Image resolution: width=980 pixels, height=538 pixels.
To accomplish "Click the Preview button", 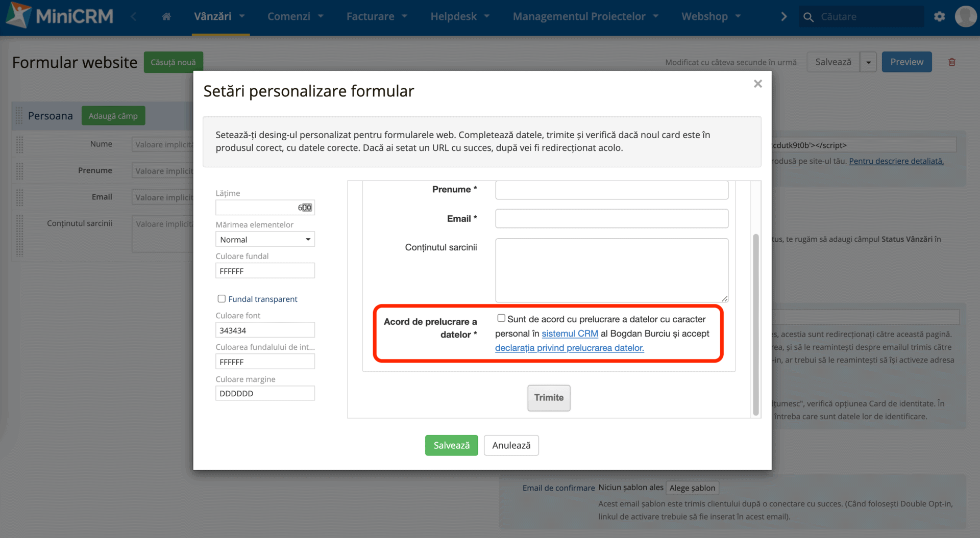I will (906, 62).
